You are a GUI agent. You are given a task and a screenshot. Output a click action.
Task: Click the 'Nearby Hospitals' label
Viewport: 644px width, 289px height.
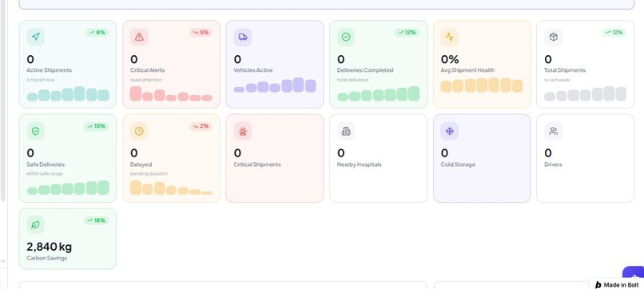(360, 164)
